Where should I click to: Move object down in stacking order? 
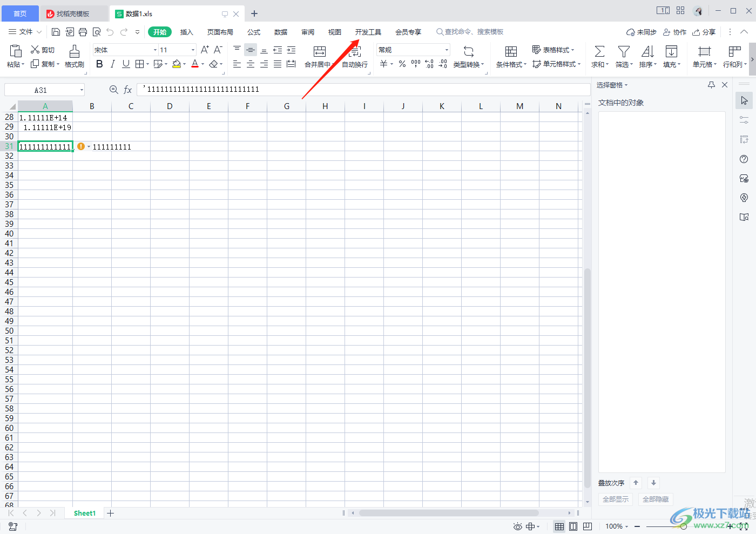[653, 483]
